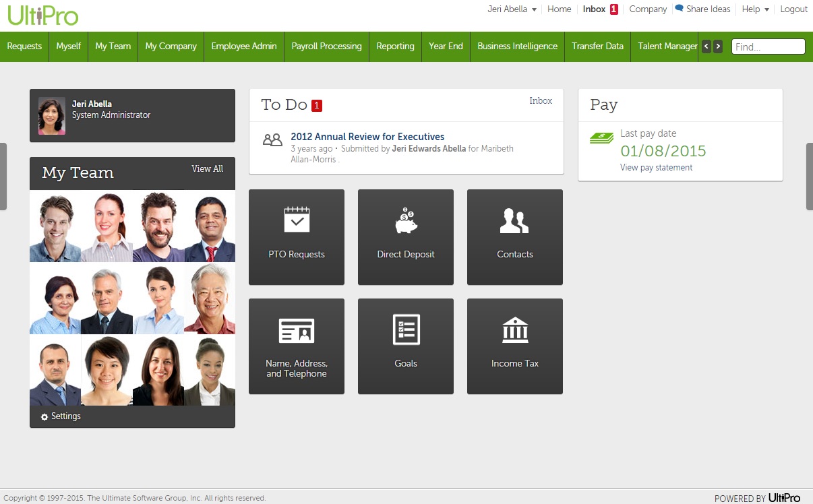Open the Income Tax bank tile
813x504 pixels.
pyautogui.click(x=514, y=346)
